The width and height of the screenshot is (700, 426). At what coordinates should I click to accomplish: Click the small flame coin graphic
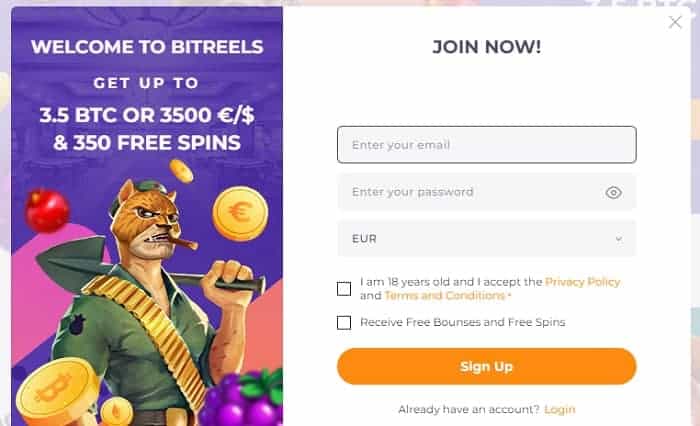tap(117, 411)
